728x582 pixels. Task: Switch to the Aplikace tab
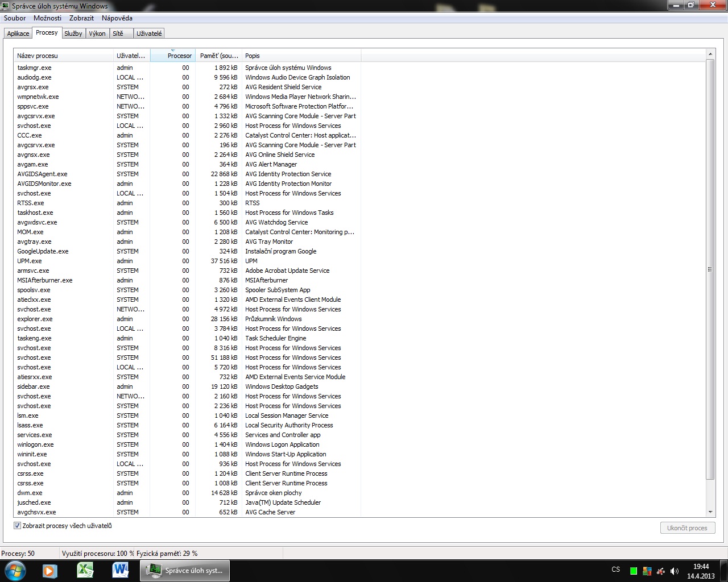coord(18,34)
